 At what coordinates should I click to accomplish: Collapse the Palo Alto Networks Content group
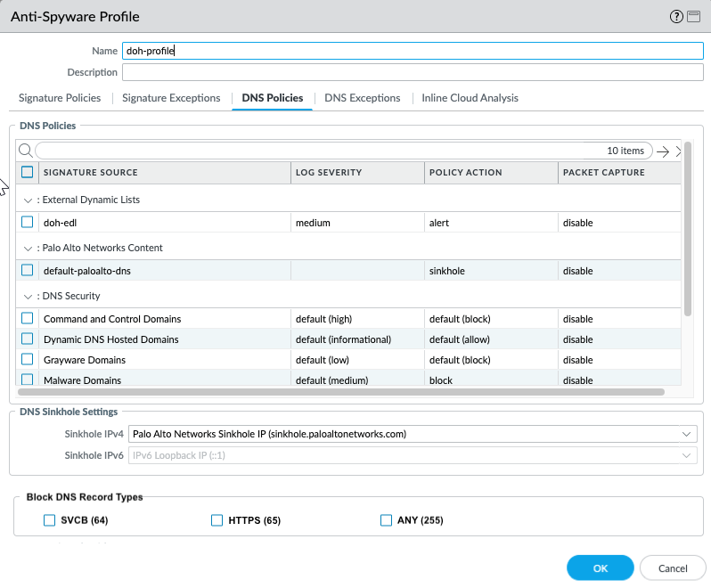pos(28,249)
